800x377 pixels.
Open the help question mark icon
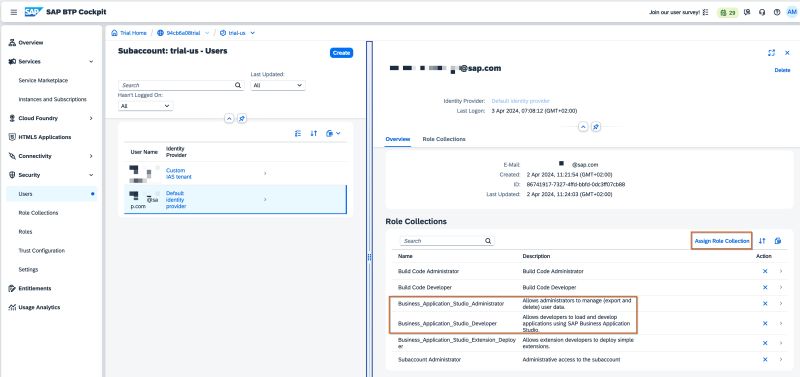click(x=777, y=12)
